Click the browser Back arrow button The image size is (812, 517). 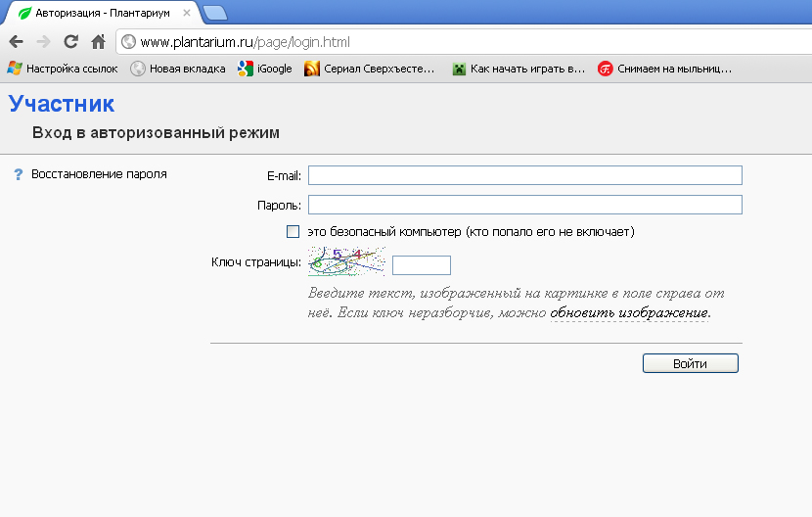16,42
